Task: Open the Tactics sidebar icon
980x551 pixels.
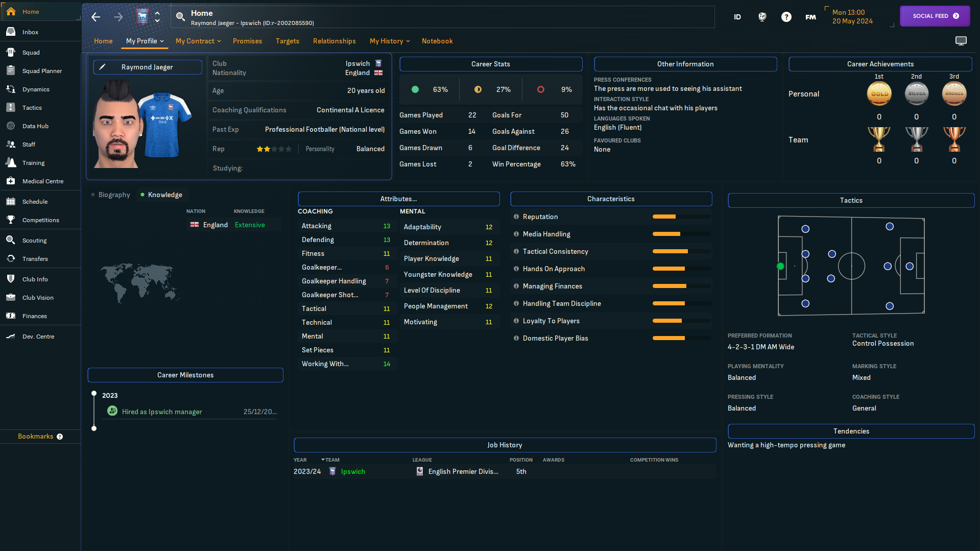Action: coord(11,107)
